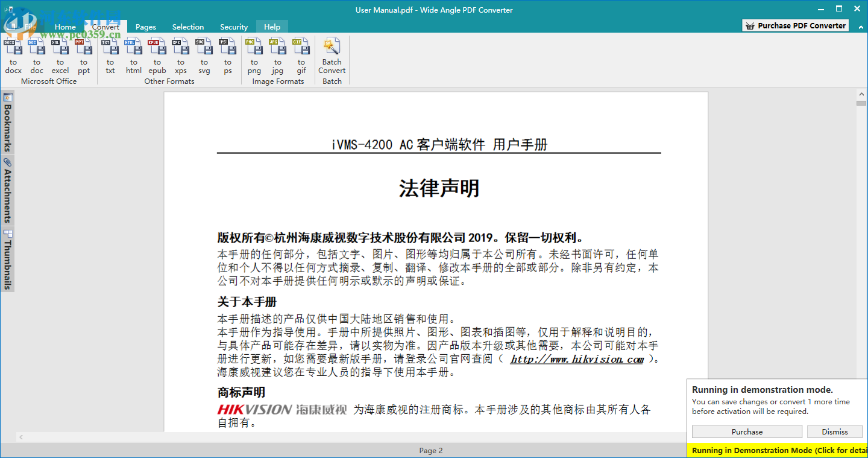
Task: Convert the PDF to jpg
Action: coord(277,57)
